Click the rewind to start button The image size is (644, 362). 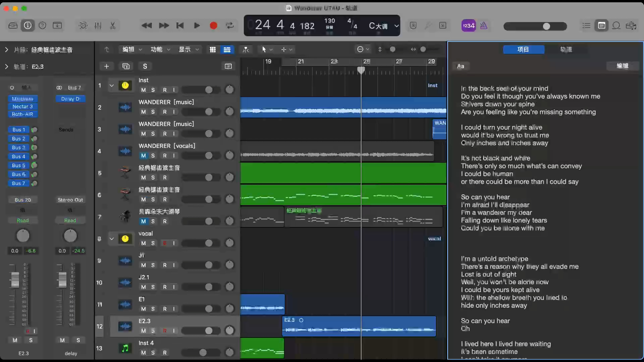click(x=179, y=25)
